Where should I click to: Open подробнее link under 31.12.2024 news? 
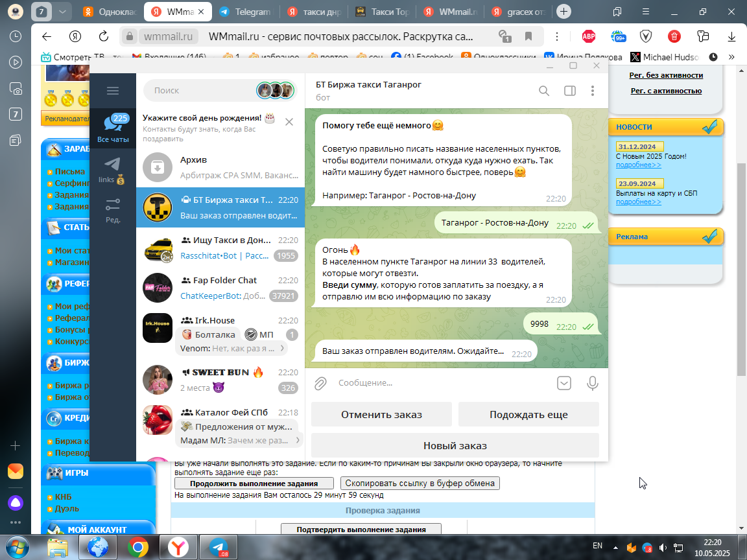(x=638, y=165)
